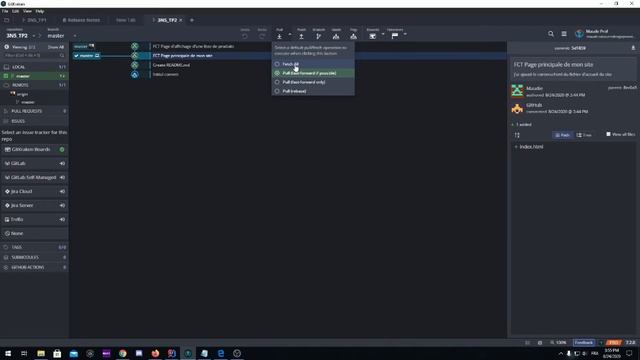Screen dimensions: 640x360
Task: Open the hamburger menu icon
Action: [x=564, y=34]
